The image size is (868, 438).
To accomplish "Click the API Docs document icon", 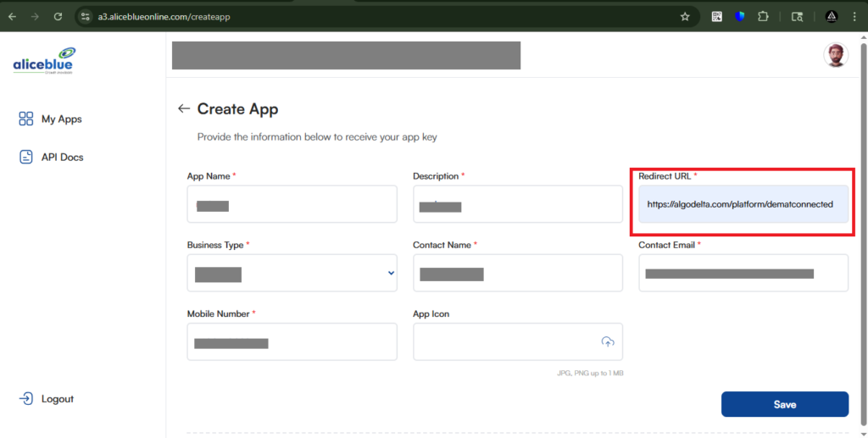I will [x=26, y=158].
